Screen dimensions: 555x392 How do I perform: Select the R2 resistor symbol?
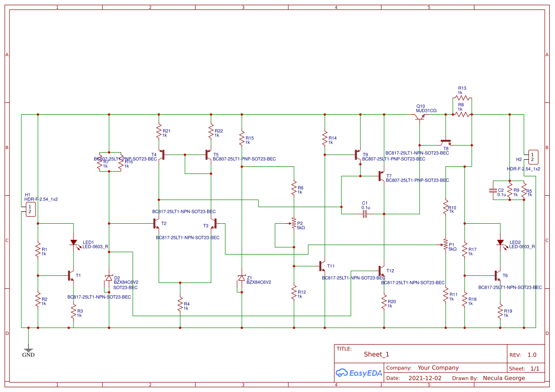[38, 300]
